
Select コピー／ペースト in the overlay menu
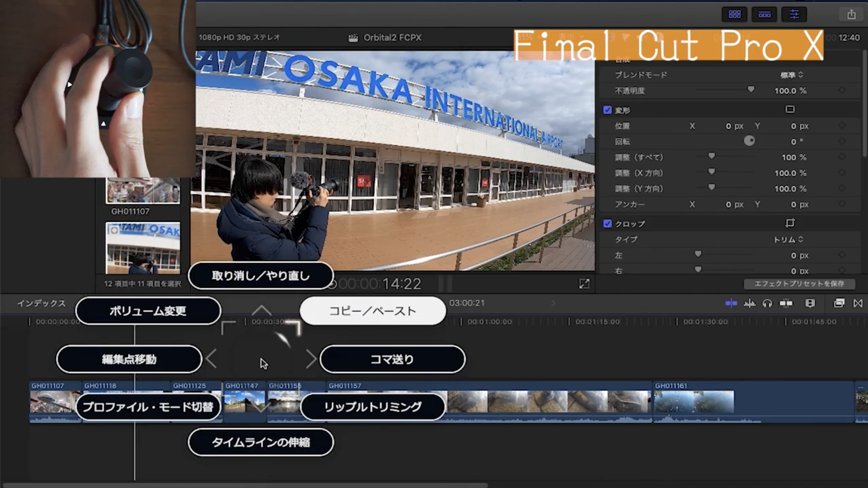pos(373,311)
